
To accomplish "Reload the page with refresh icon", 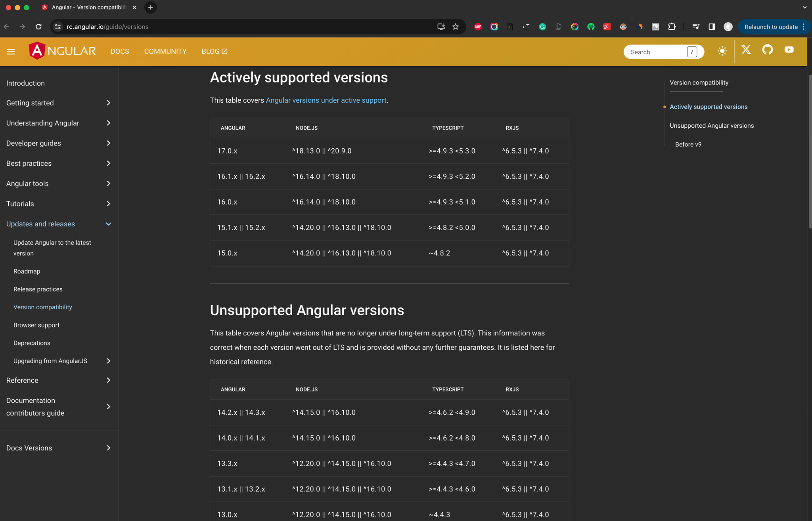I will click(38, 27).
